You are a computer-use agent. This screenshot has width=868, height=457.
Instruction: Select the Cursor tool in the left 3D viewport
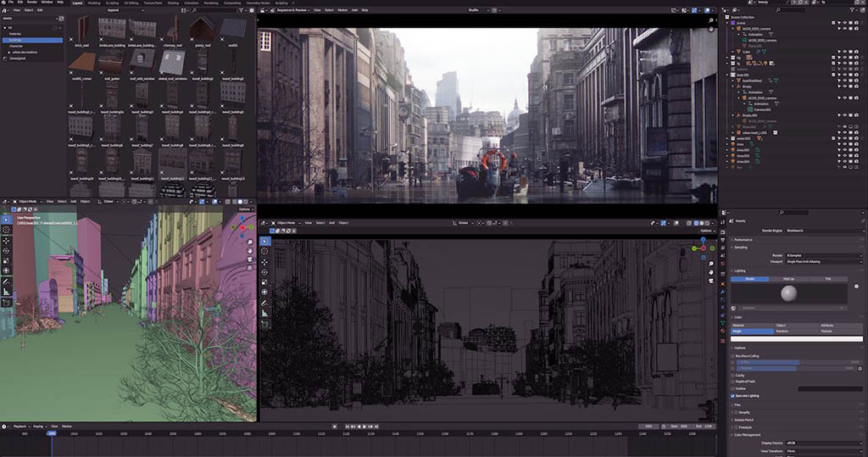point(6,229)
